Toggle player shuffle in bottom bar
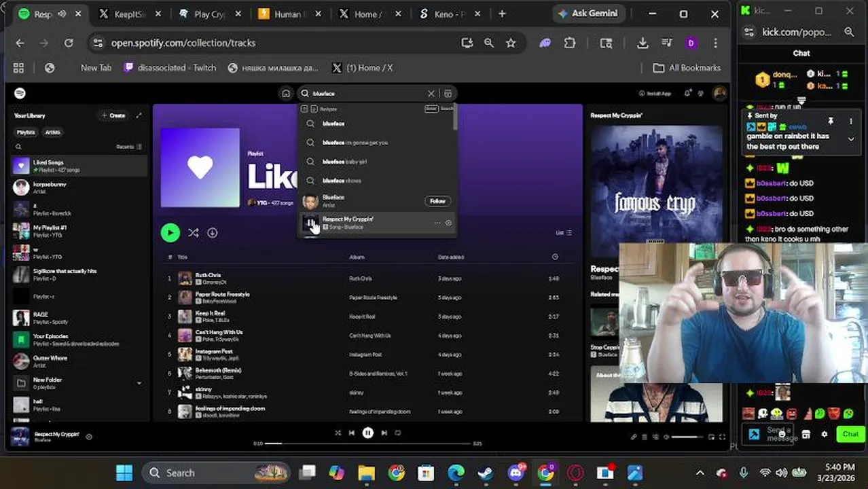 pyautogui.click(x=338, y=433)
